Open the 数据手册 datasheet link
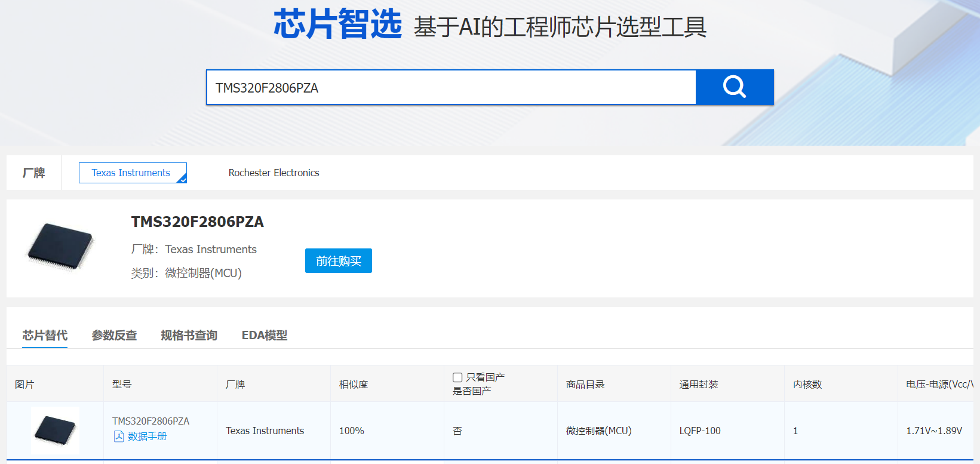The width and height of the screenshot is (980, 464). pyautogui.click(x=148, y=437)
